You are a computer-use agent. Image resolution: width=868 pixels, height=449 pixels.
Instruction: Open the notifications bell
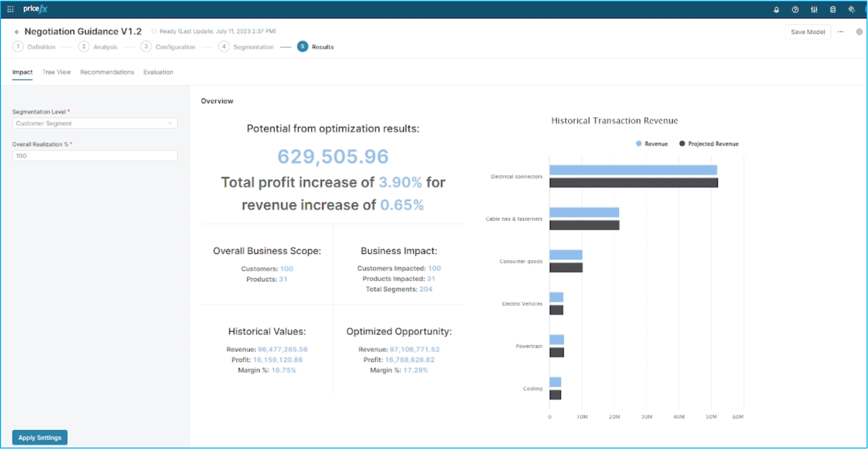click(776, 10)
